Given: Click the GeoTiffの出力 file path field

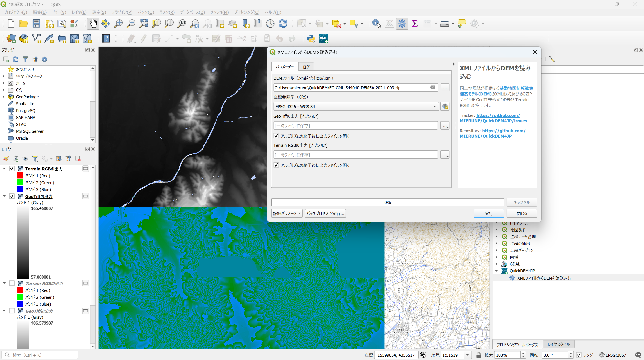Looking at the screenshot, I should (x=355, y=126).
